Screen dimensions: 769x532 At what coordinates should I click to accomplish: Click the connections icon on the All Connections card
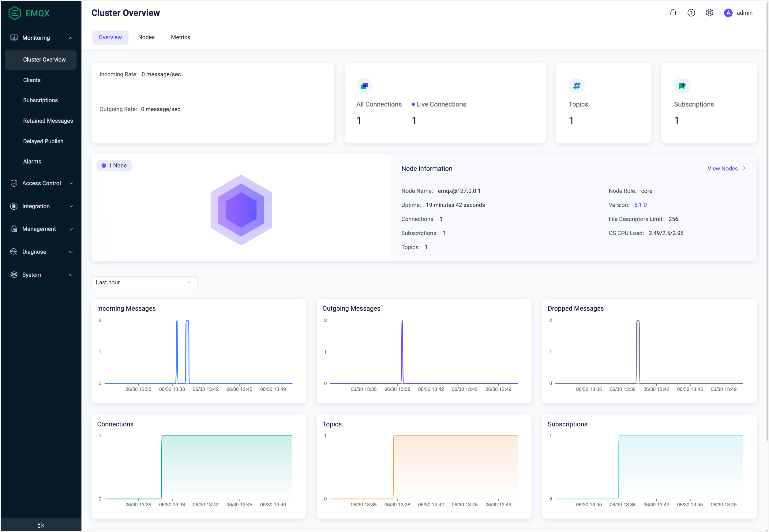364,86
